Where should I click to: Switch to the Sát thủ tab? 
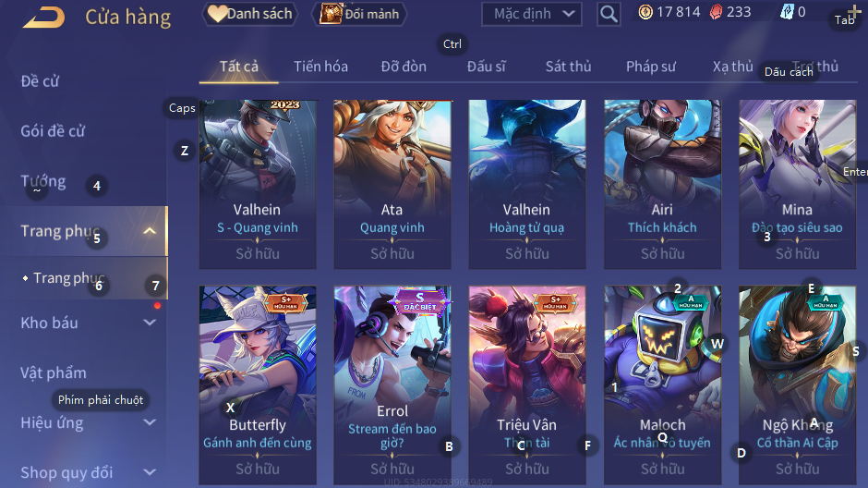[x=568, y=67]
